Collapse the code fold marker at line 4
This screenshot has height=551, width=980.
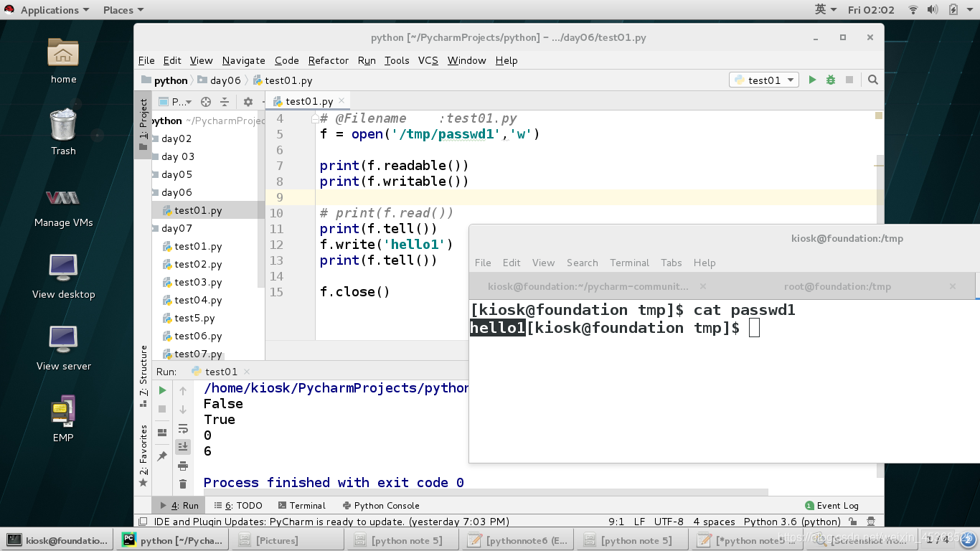pos(315,119)
